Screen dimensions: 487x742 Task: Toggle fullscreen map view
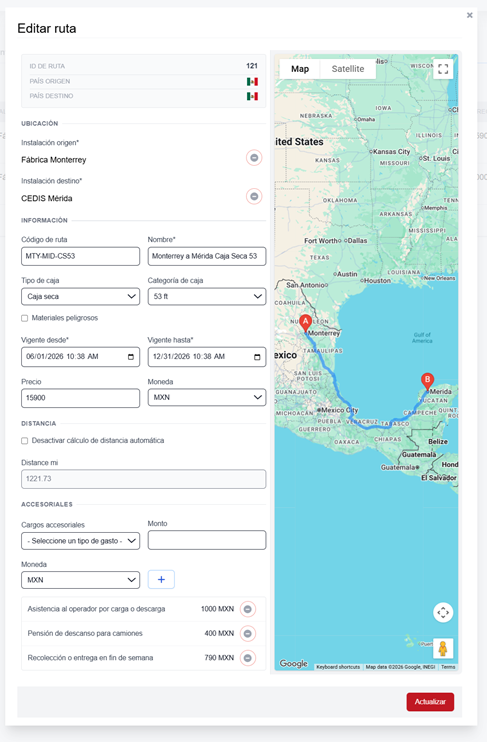point(443,69)
